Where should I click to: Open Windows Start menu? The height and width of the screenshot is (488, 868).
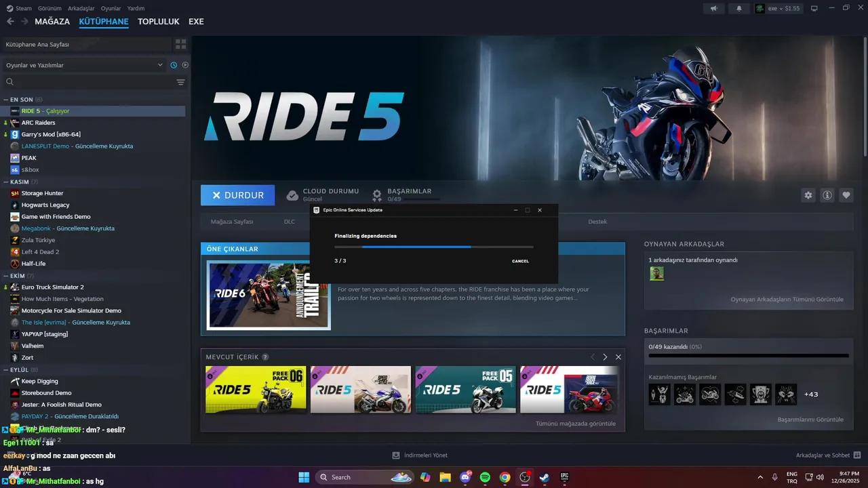pos(304,477)
